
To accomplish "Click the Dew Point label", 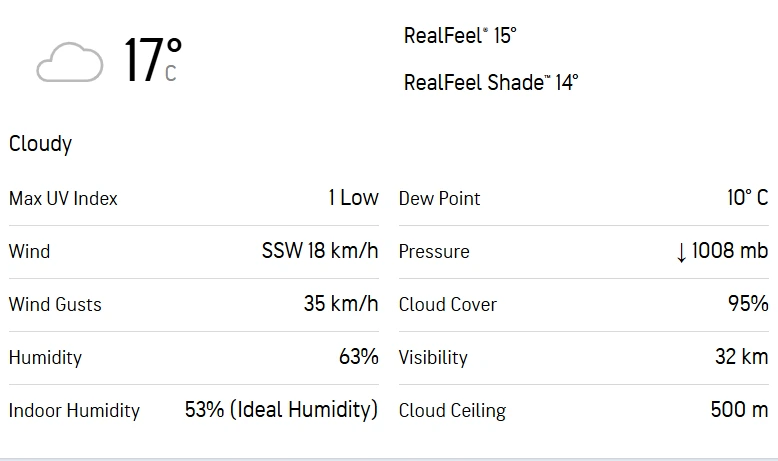I will (439, 199).
